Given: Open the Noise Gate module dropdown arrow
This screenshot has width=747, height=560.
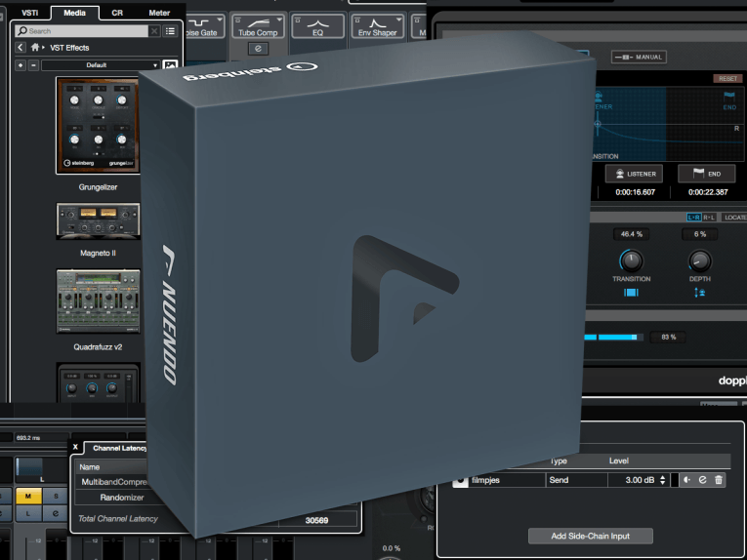Looking at the screenshot, I should click(x=220, y=20).
